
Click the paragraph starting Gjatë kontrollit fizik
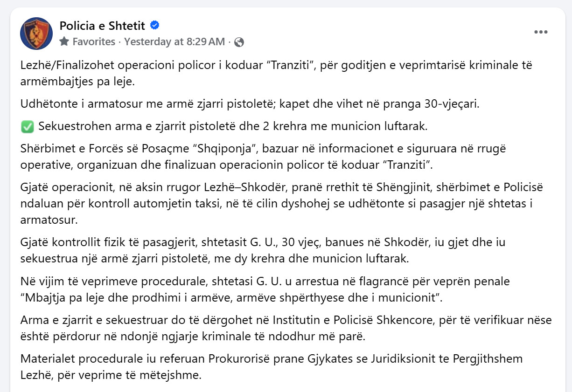(x=263, y=249)
